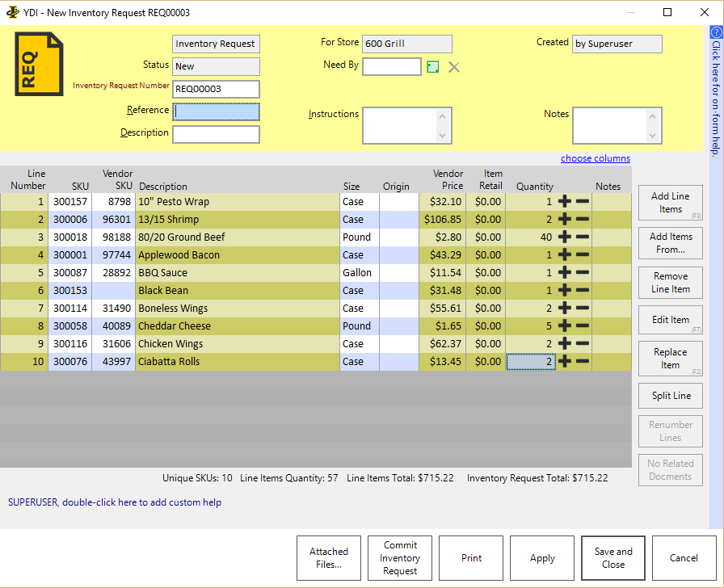Click Save and Close

point(613,558)
